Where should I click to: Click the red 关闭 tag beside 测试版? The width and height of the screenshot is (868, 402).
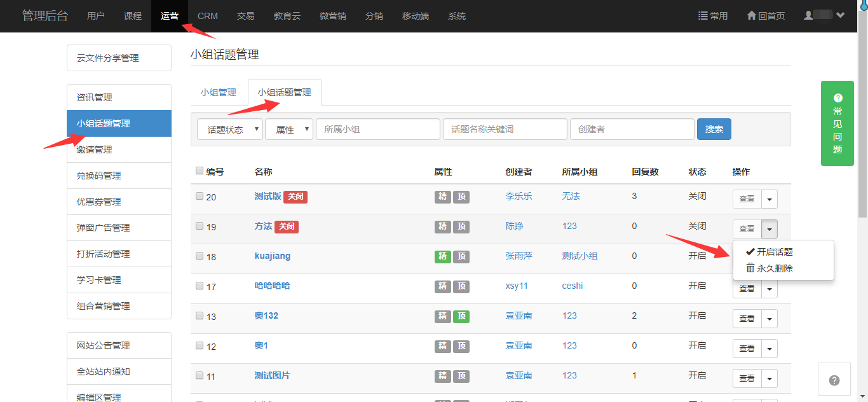[x=295, y=197]
